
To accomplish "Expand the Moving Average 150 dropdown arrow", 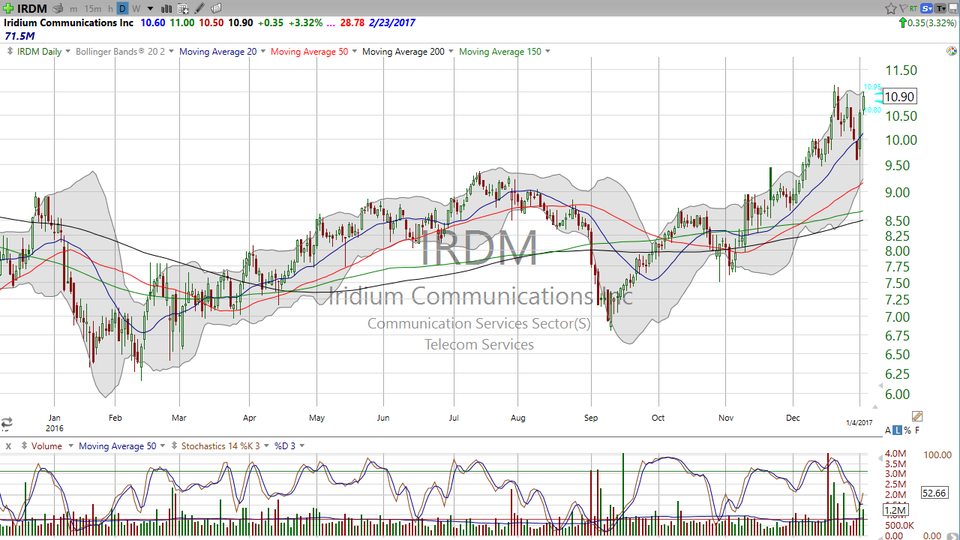I will [547, 51].
